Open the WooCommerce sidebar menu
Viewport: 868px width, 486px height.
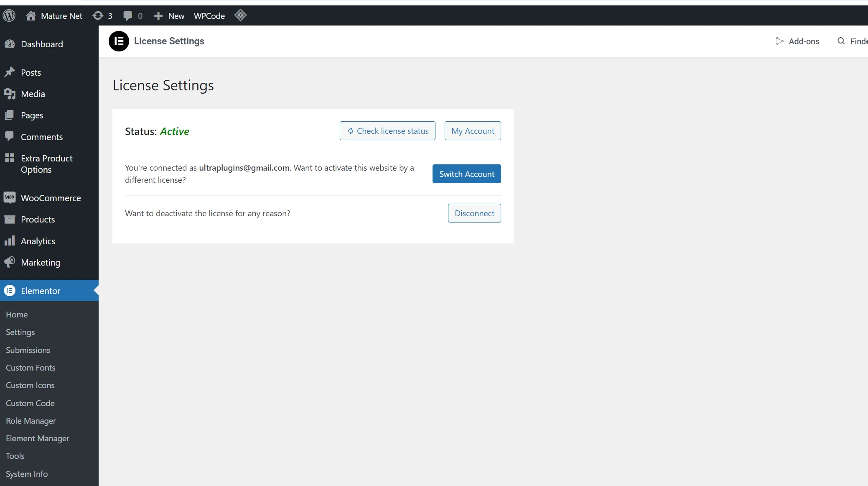pos(51,198)
